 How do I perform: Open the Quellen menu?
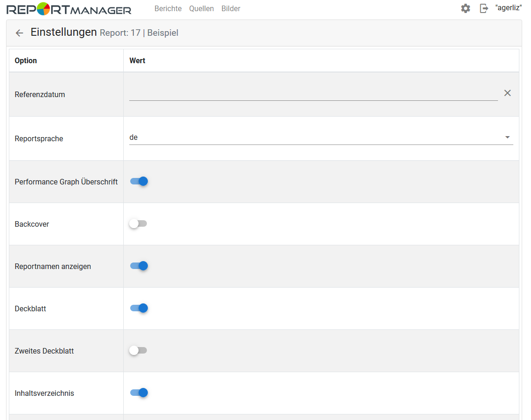tap(201, 8)
